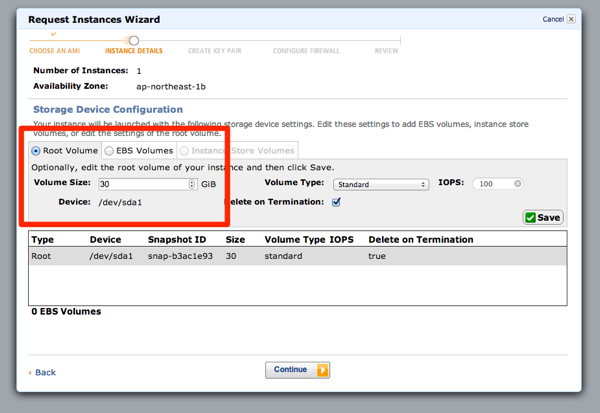This screenshot has height=413, width=600.
Task: Click the Snapshot ID column header
Action: [x=177, y=240]
